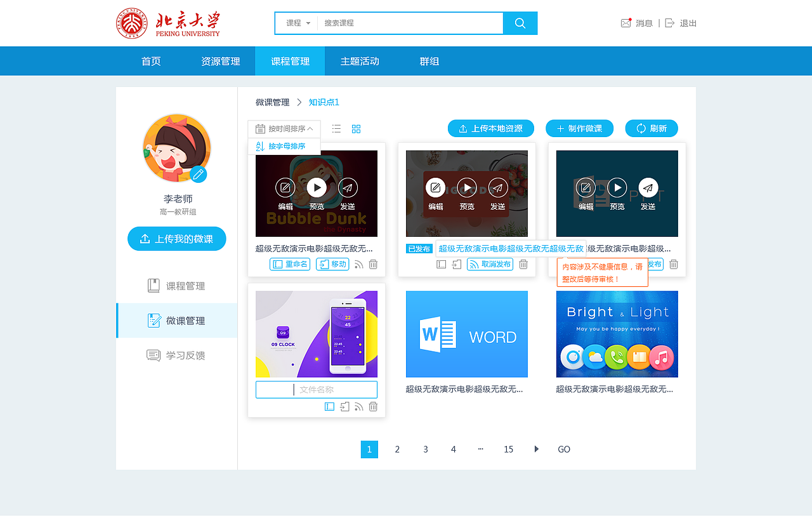This screenshot has width=812, height=518.
Task: Choose 按字母排序 from the sort menu
Action: [x=284, y=146]
